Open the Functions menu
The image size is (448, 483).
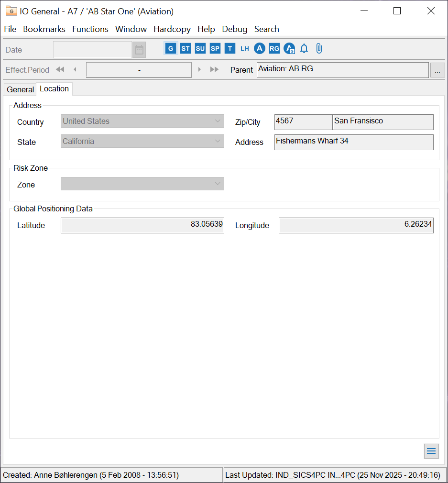(90, 29)
